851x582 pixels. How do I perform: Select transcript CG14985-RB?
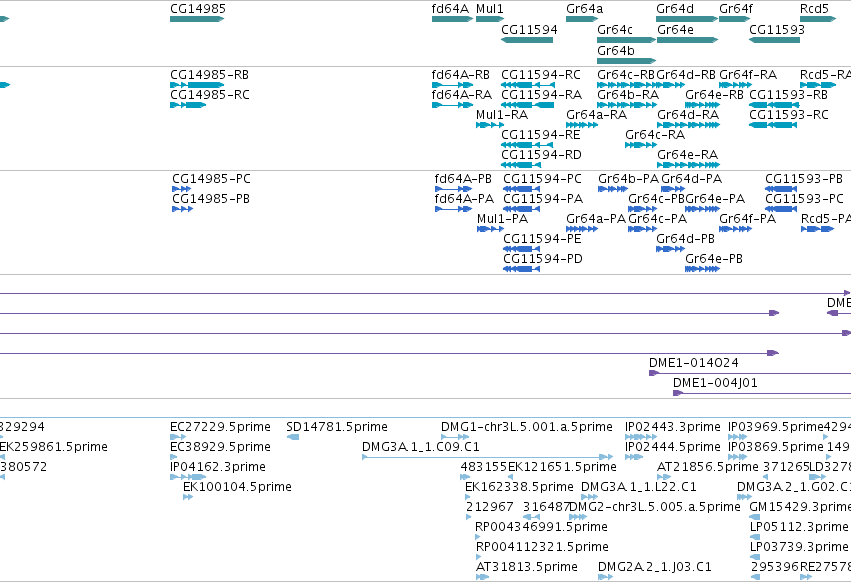tap(196, 85)
